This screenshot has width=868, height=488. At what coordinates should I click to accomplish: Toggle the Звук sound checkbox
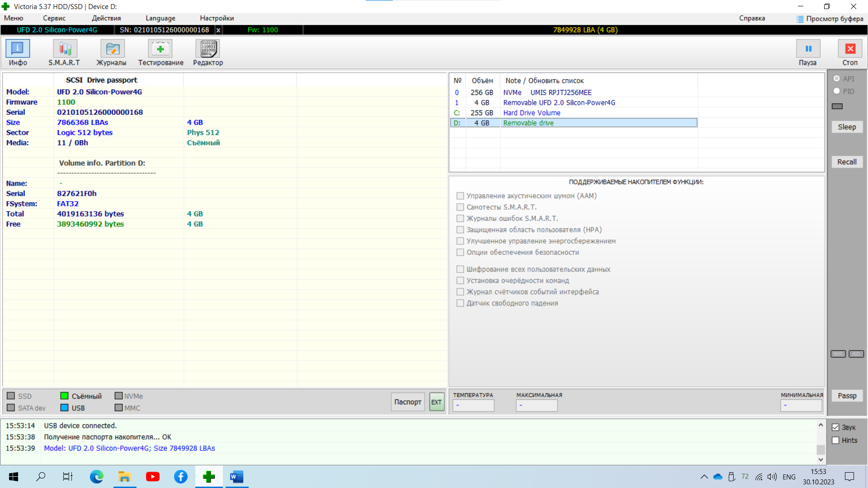click(x=835, y=427)
